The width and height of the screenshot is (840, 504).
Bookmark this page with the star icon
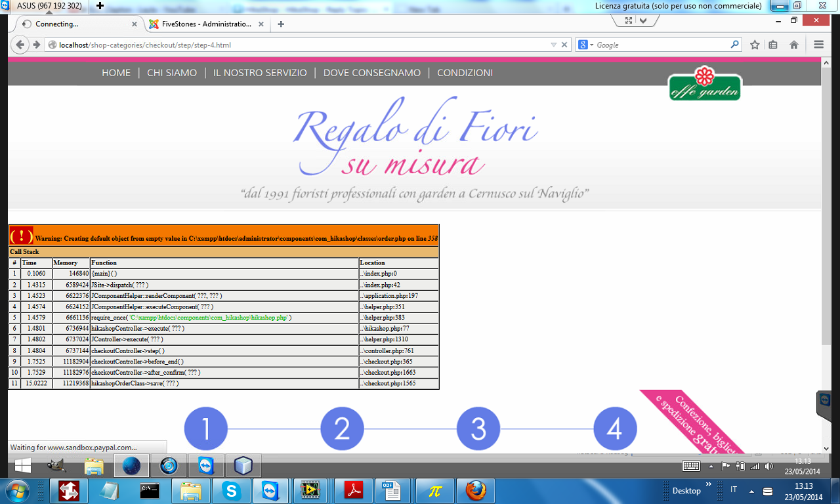755,45
